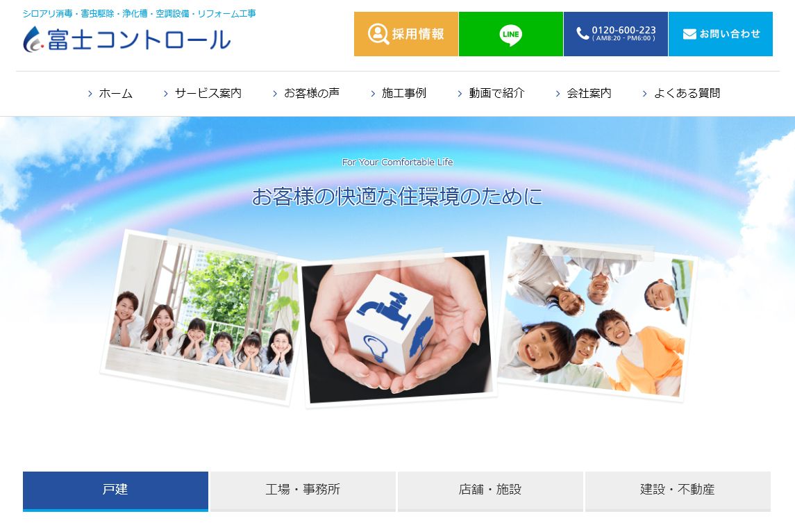The image size is (795, 532).
Task: Click the Fuji Control logo
Action: point(127,39)
